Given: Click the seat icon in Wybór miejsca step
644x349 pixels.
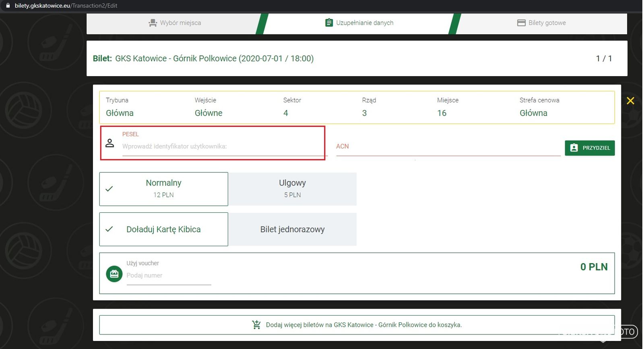Looking at the screenshot, I should pyautogui.click(x=153, y=23).
